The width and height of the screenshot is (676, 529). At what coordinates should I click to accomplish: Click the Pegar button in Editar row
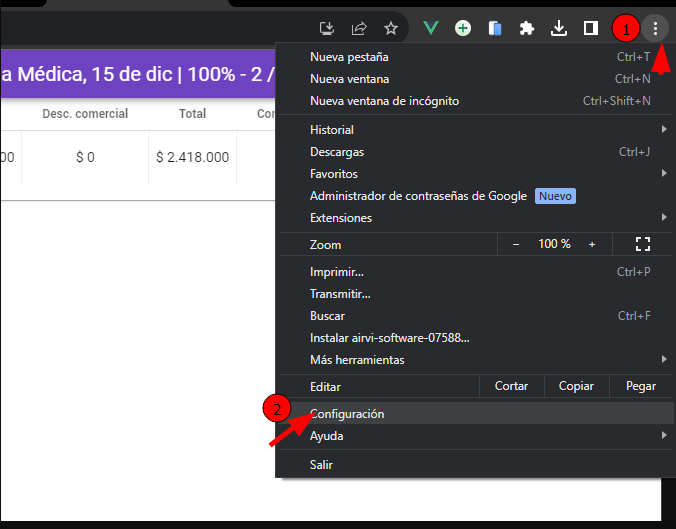640,386
